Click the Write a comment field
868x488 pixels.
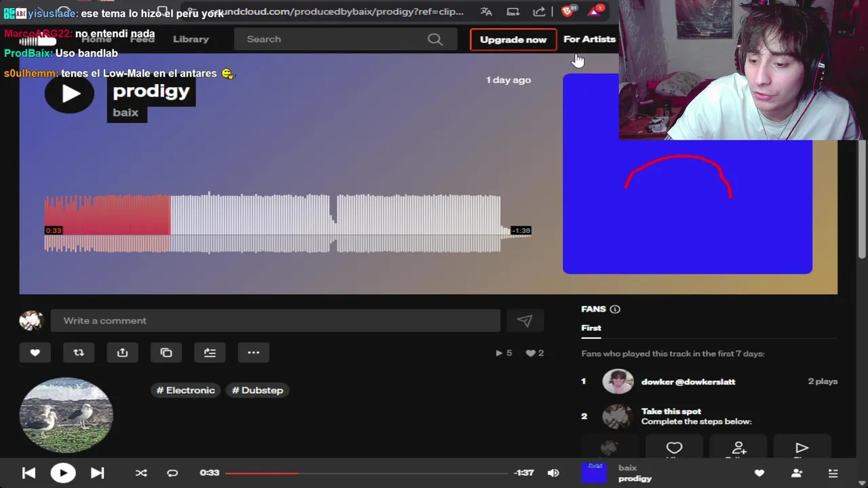point(275,321)
